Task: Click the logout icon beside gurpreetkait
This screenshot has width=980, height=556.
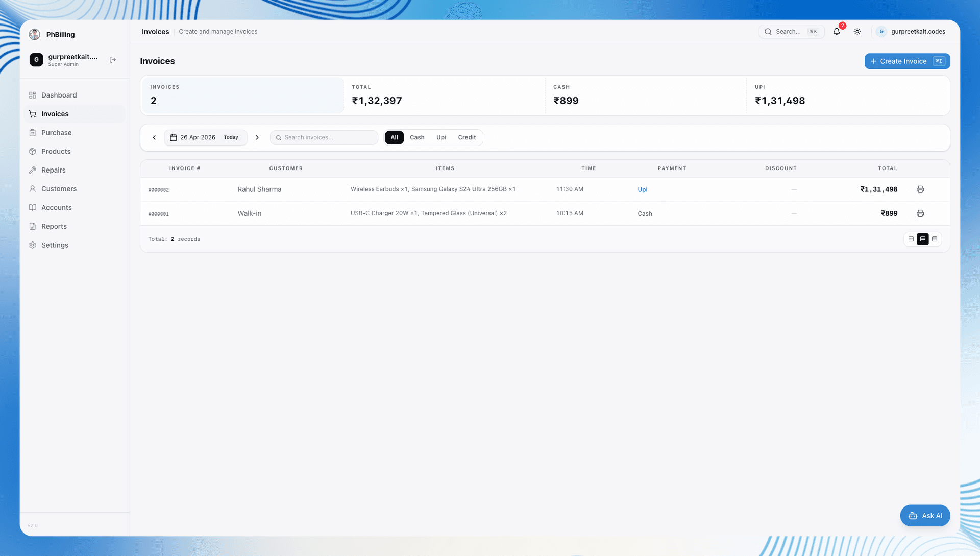Action: (113, 60)
